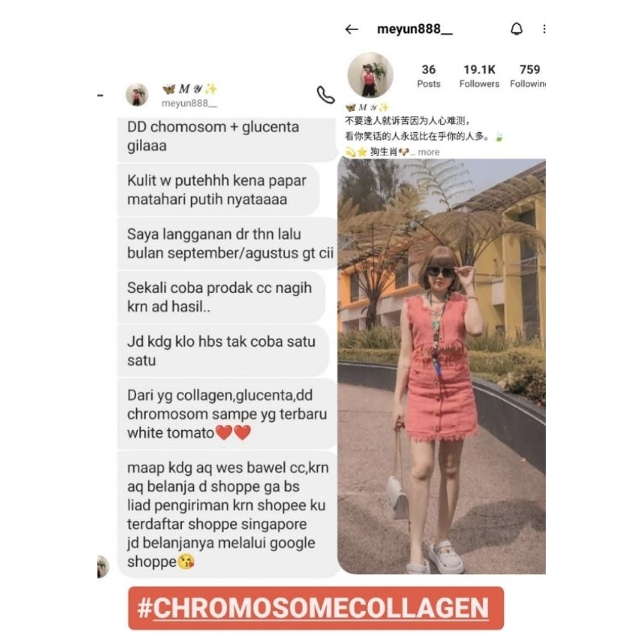
Task: Tap the tiny avatar beside the last message
Action: pyautogui.click(x=103, y=567)
